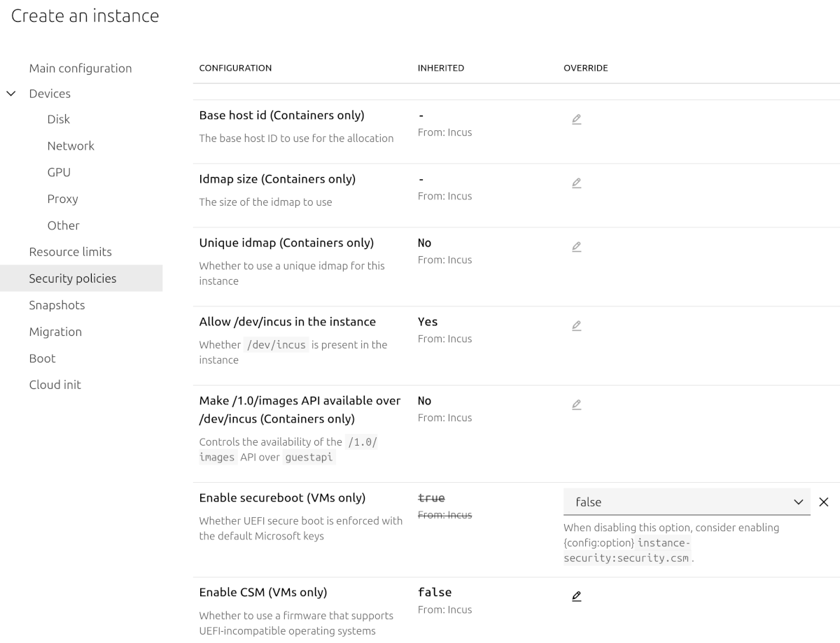Switch to the Snapshots section
This screenshot has width=840, height=643.
pyautogui.click(x=57, y=305)
